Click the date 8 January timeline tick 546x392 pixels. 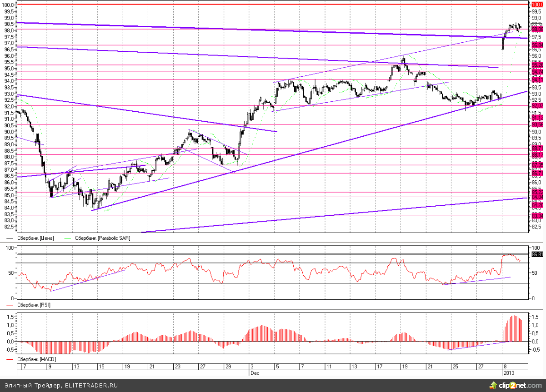[504, 366]
